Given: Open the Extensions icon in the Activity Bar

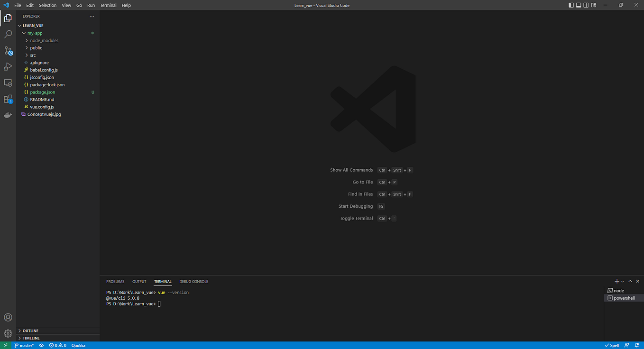Looking at the screenshot, I should 8,99.
